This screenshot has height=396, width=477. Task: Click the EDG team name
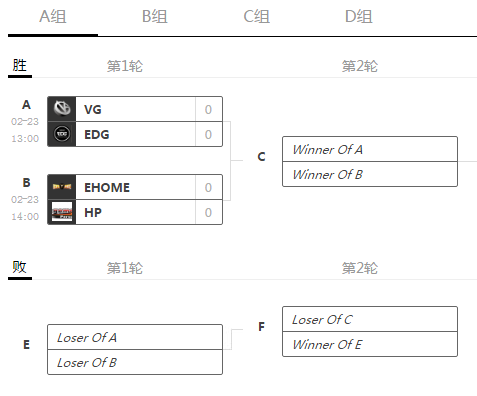[97, 135]
